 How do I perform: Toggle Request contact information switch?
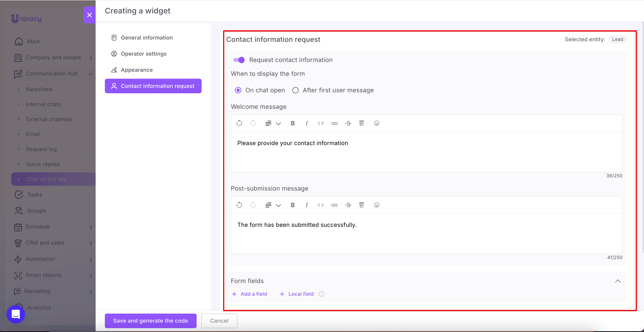coord(239,60)
